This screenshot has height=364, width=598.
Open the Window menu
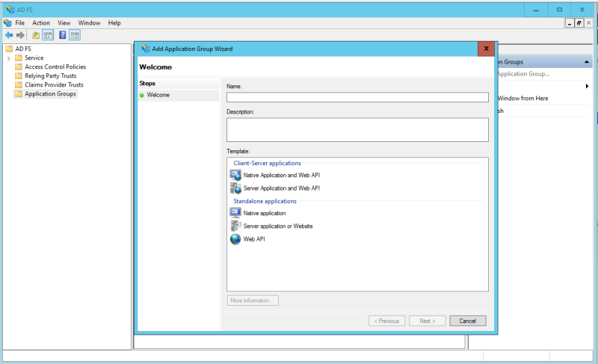coord(89,23)
